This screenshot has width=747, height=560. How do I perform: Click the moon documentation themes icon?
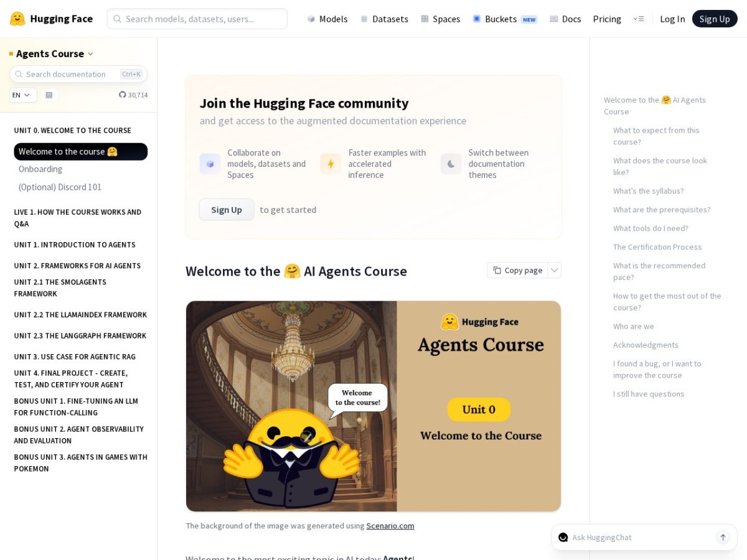(x=451, y=164)
